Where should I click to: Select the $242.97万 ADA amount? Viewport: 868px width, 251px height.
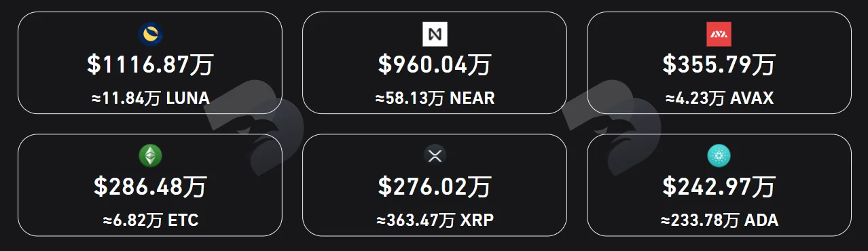point(719,187)
